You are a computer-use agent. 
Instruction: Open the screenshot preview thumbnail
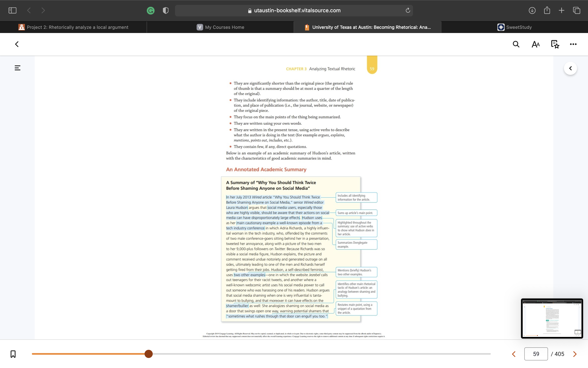552,318
